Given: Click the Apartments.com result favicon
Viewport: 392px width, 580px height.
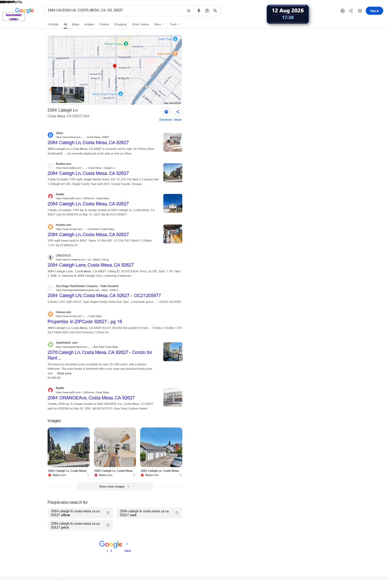Looking at the screenshot, I should pos(50,344).
